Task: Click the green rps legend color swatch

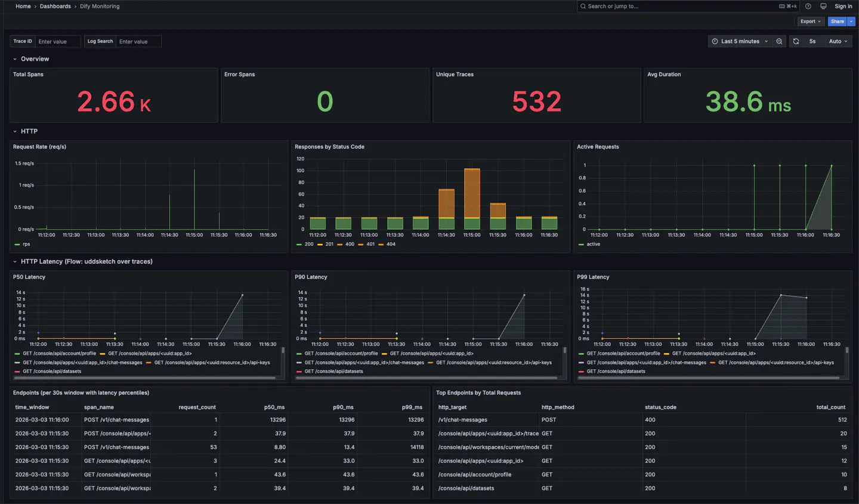Action: pos(17,244)
